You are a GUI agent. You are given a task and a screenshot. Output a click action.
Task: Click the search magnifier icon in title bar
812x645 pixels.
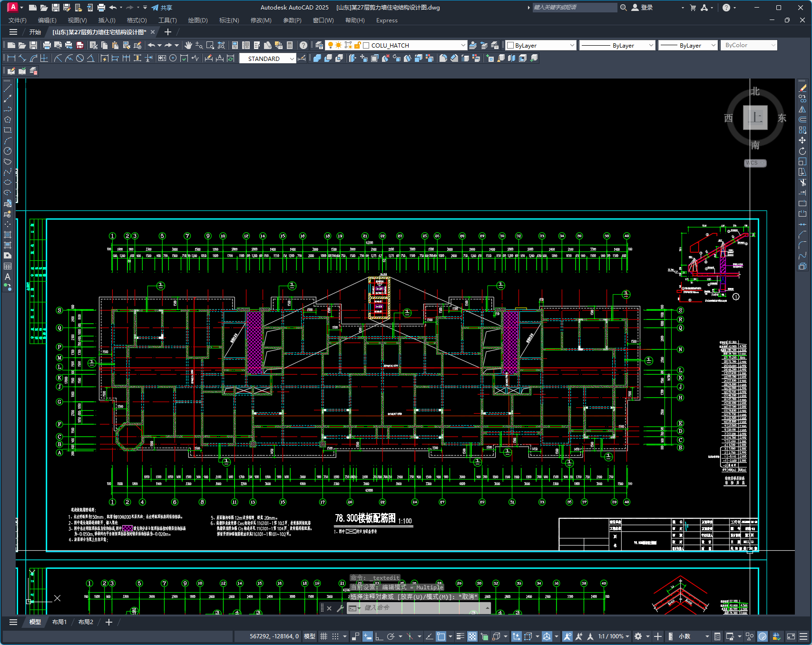pyautogui.click(x=623, y=8)
